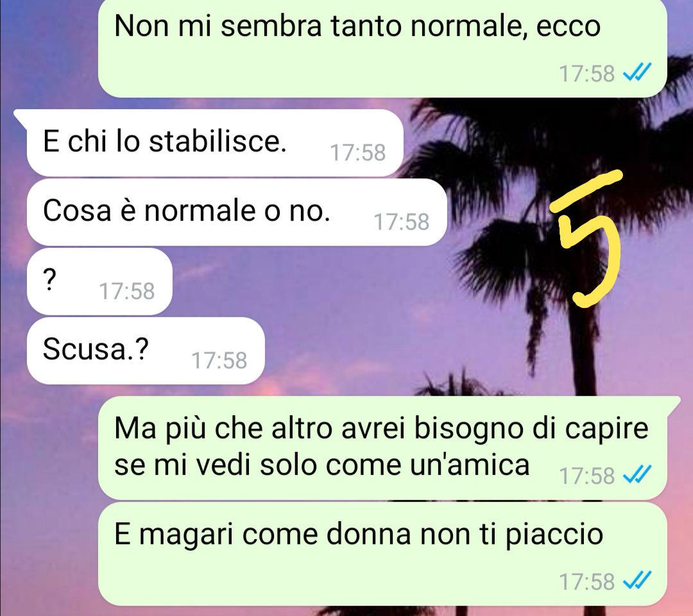Select the 'E chi lo stabilisce.' message bubble
This screenshot has width=693, height=616.
tap(215, 142)
